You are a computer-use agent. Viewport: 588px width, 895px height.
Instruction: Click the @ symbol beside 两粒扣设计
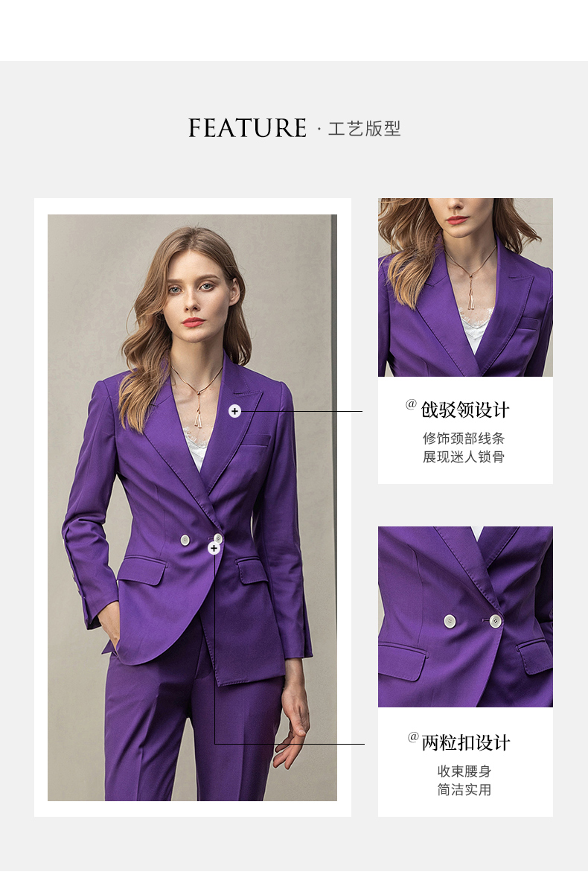[414, 737]
